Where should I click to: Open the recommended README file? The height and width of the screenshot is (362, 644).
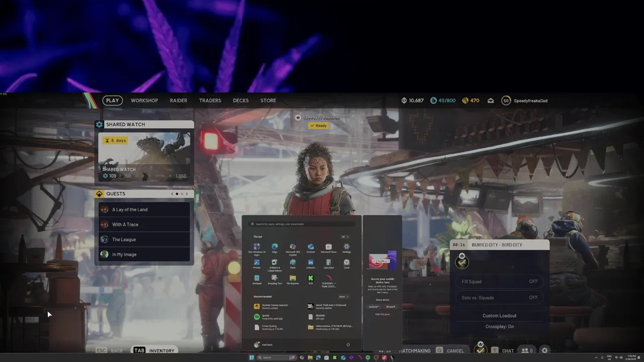[x=317, y=317]
